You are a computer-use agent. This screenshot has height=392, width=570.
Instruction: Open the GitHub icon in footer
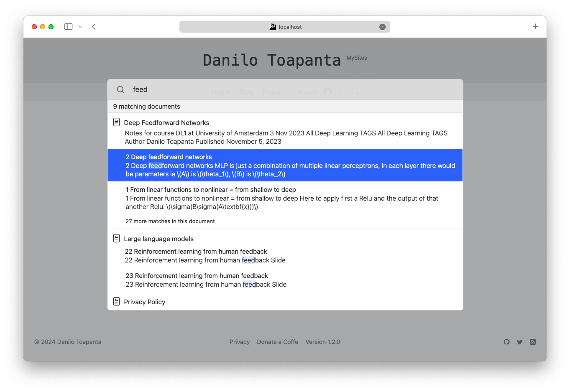point(506,342)
